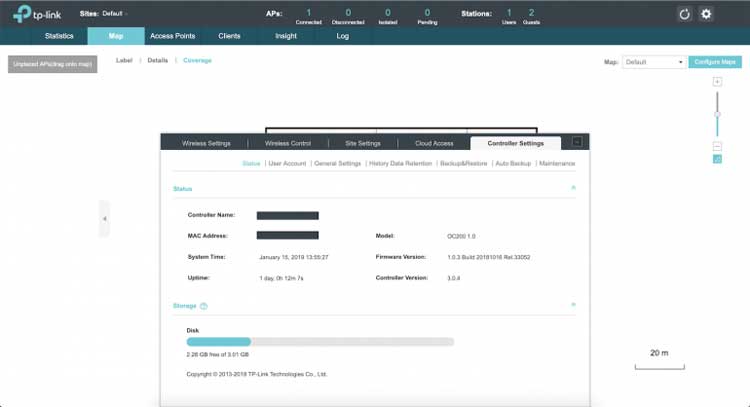
Task: Click the zoom in plus icon
Action: (x=717, y=81)
